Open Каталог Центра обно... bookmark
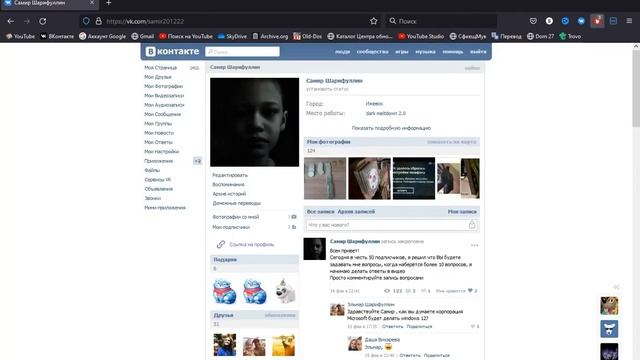The image size is (640, 360). [x=360, y=36]
